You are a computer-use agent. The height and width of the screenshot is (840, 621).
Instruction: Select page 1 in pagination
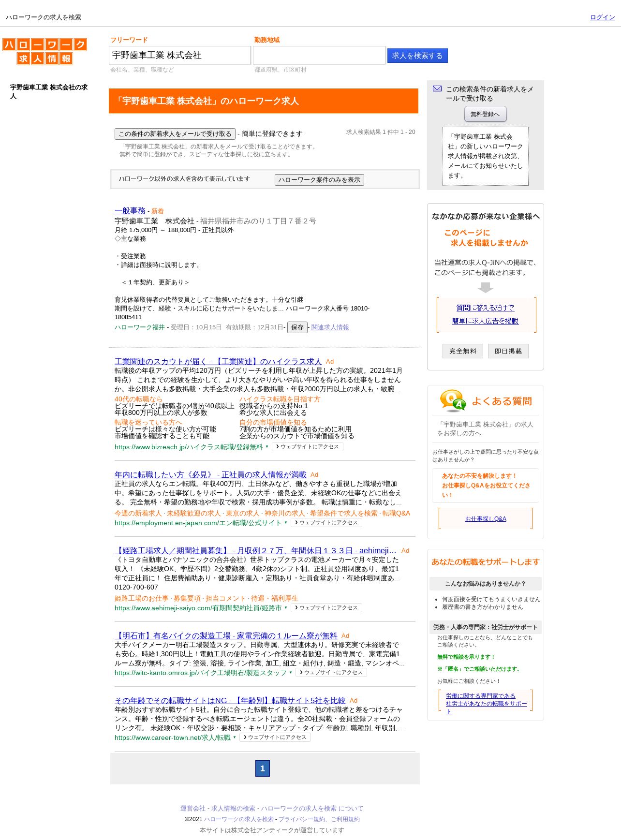(x=263, y=768)
